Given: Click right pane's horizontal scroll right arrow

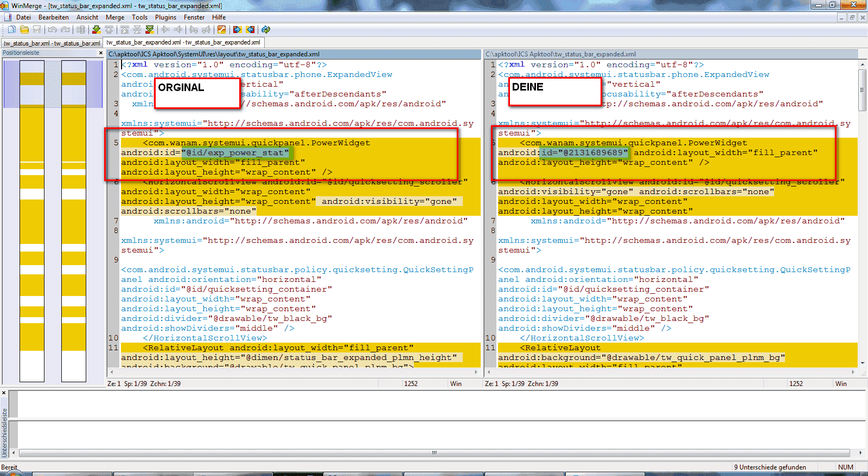Looking at the screenshot, I should pyautogui.click(x=853, y=372).
